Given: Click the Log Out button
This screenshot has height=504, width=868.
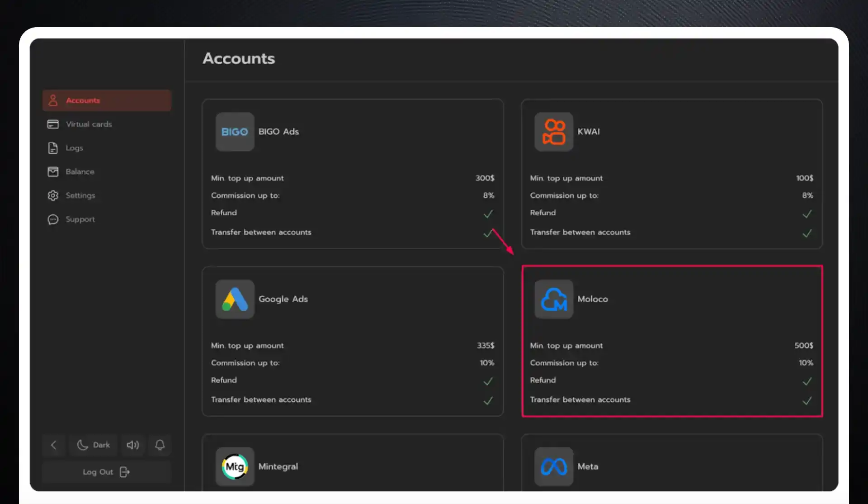Looking at the screenshot, I should tap(107, 472).
